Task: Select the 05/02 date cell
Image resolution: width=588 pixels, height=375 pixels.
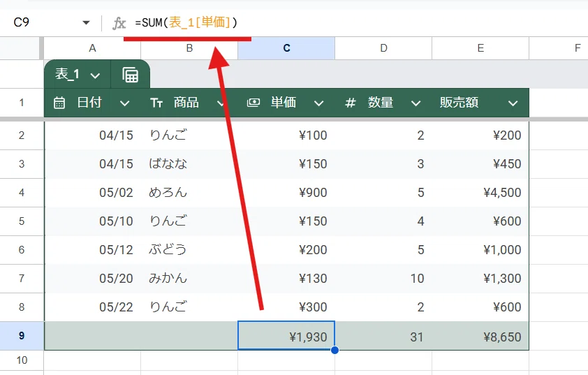Action: [93, 193]
